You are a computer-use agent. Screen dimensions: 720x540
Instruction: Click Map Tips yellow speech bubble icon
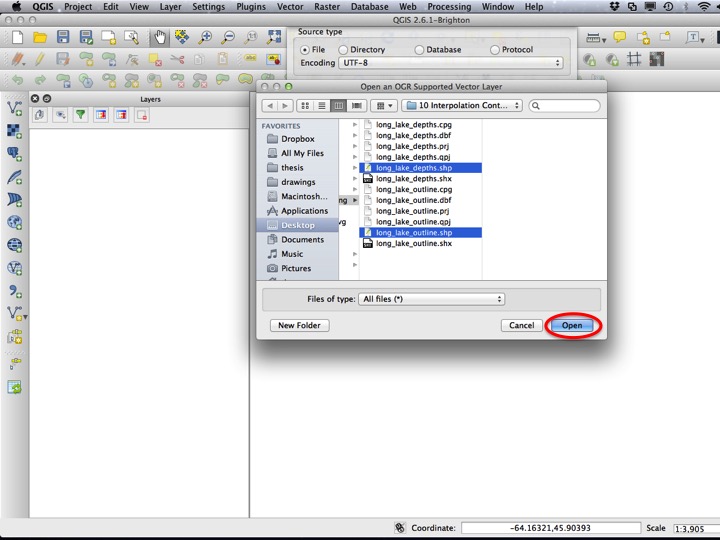[619, 37]
